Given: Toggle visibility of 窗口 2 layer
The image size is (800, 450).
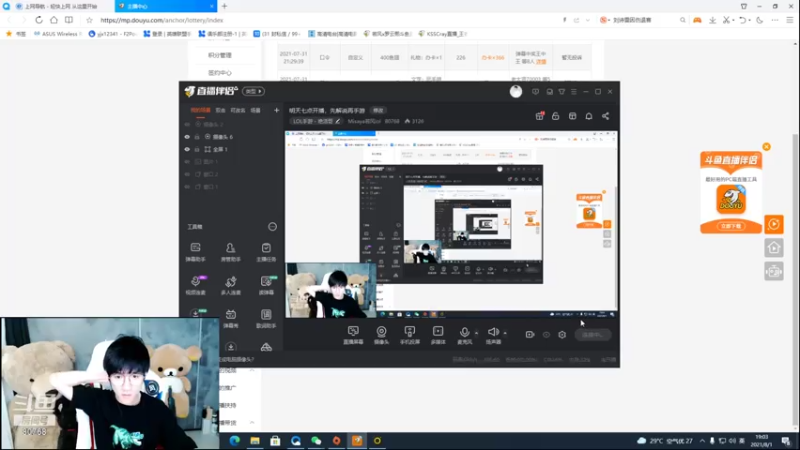Looking at the screenshot, I should tap(187, 174).
